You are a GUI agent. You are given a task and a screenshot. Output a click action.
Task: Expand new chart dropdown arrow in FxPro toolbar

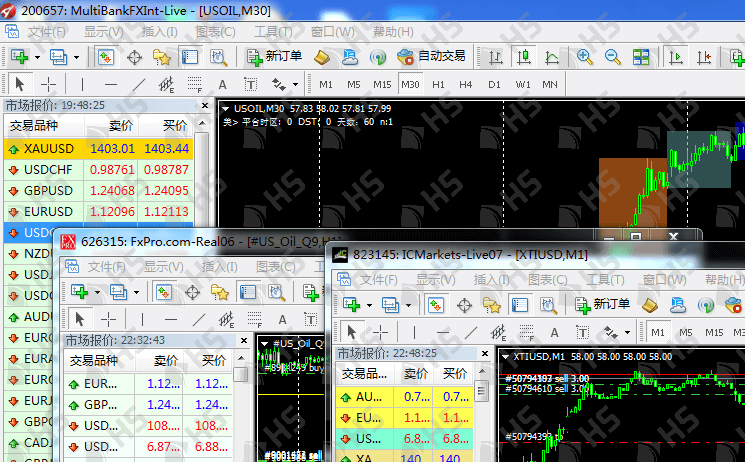coord(97,292)
